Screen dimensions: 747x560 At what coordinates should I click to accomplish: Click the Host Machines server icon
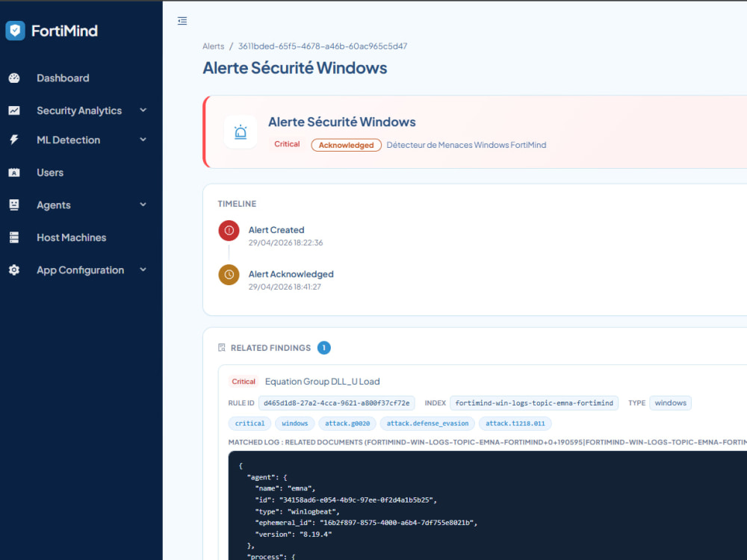point(14,237)
